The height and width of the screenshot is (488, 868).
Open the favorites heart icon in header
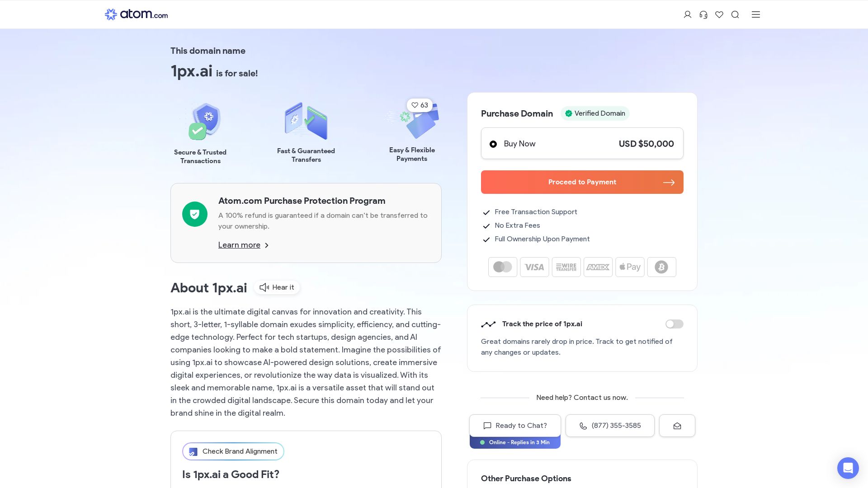point(719,14)
